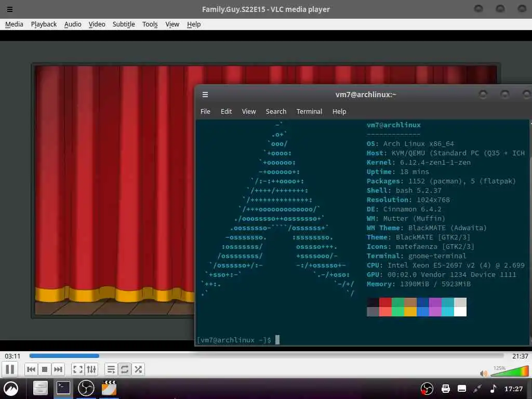Screen dimensions: 532x399
Task: Open terminal Help menu
Action: (x=339, y=111)
